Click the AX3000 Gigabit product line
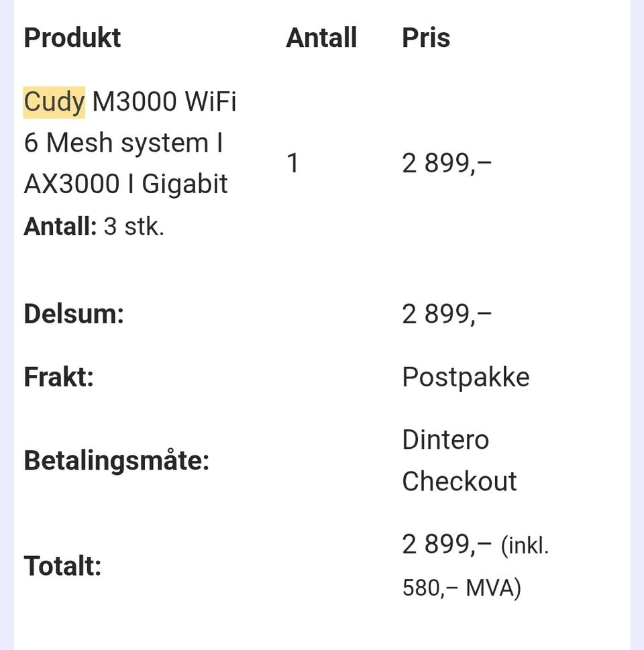The image size is (644, 650). [x=125, y=184]
